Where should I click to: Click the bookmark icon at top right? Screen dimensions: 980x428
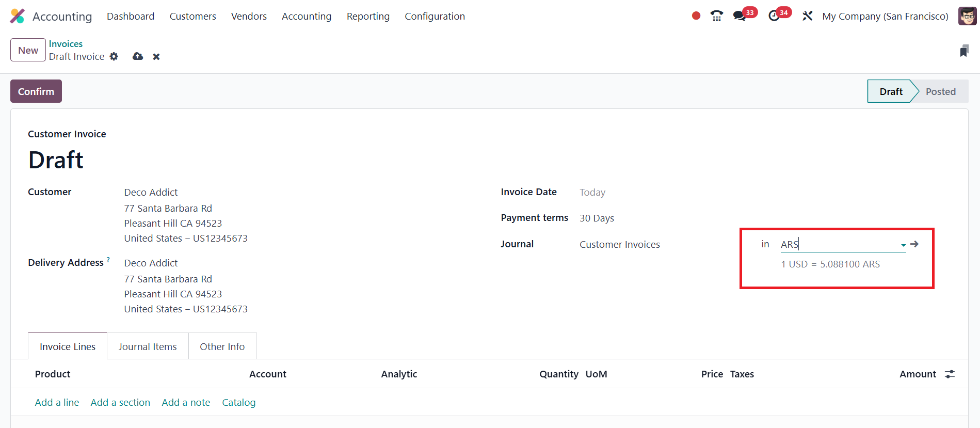[x=963, y=51]
